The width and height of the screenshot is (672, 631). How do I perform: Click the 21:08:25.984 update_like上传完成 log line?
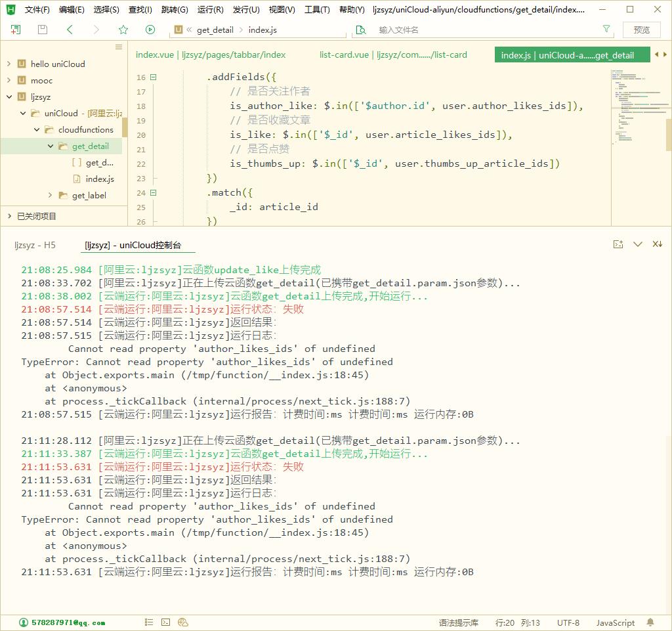point(171,270)
